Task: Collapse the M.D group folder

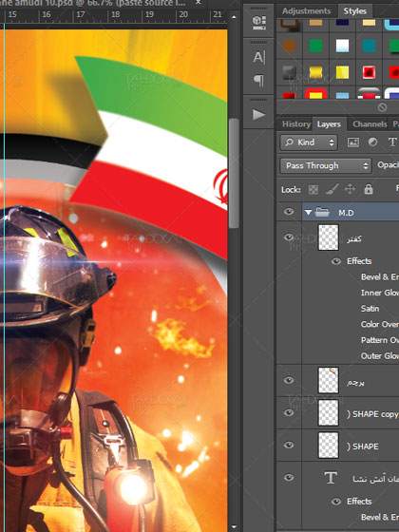Action: tap(308, 213)
